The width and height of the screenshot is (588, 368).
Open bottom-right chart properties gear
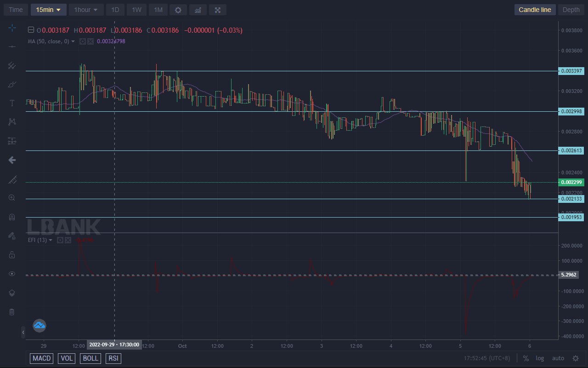click(575, 358)
